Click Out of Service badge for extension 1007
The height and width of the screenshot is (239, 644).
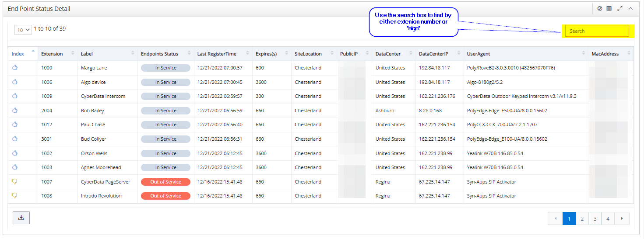click(165, 182)
